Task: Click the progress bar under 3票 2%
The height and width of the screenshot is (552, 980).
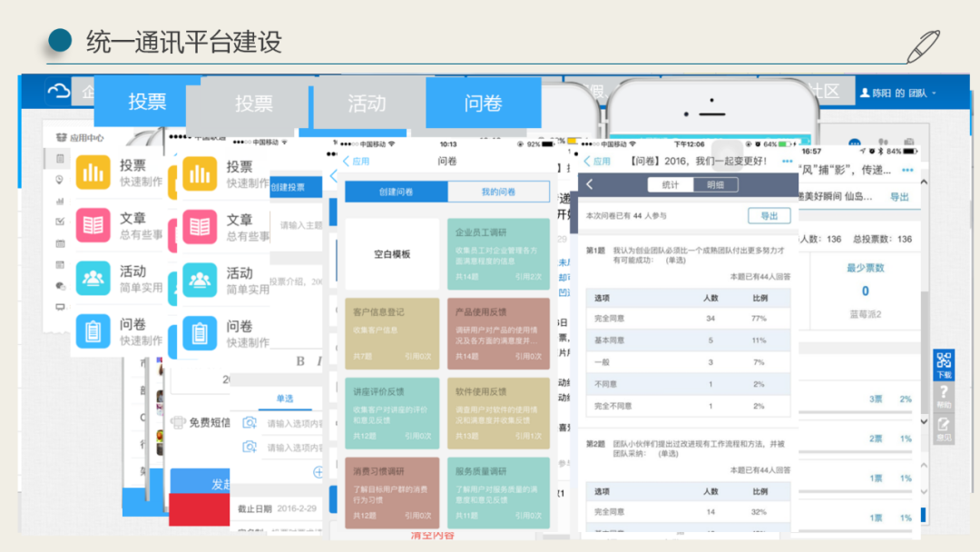Action: pos(855,412)
